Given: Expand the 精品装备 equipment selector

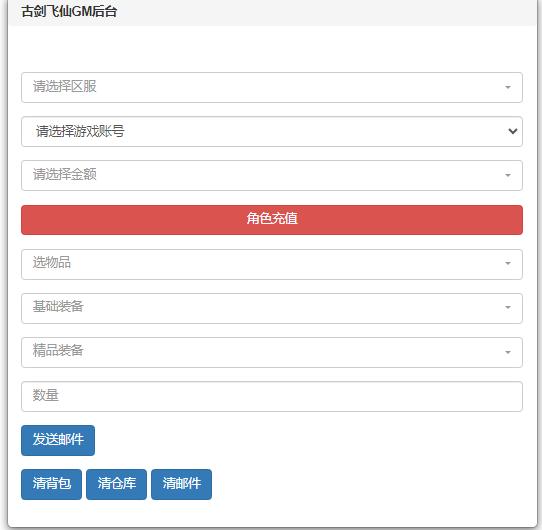Looking at the screenshot, I should pos(272,352).
